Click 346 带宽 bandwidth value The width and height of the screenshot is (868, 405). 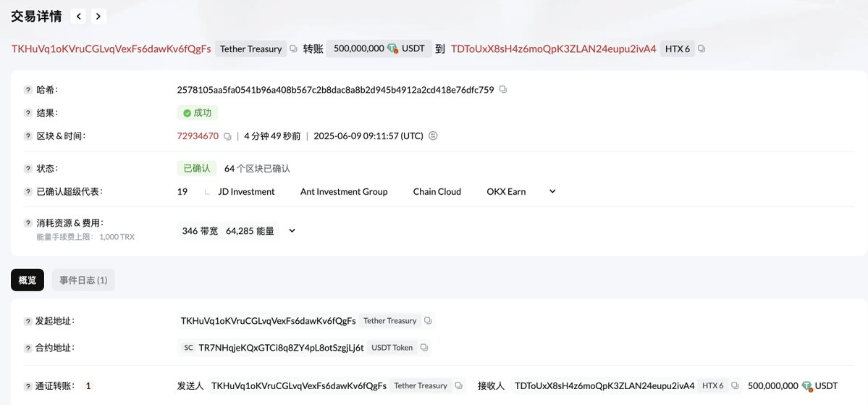[200, 231]
